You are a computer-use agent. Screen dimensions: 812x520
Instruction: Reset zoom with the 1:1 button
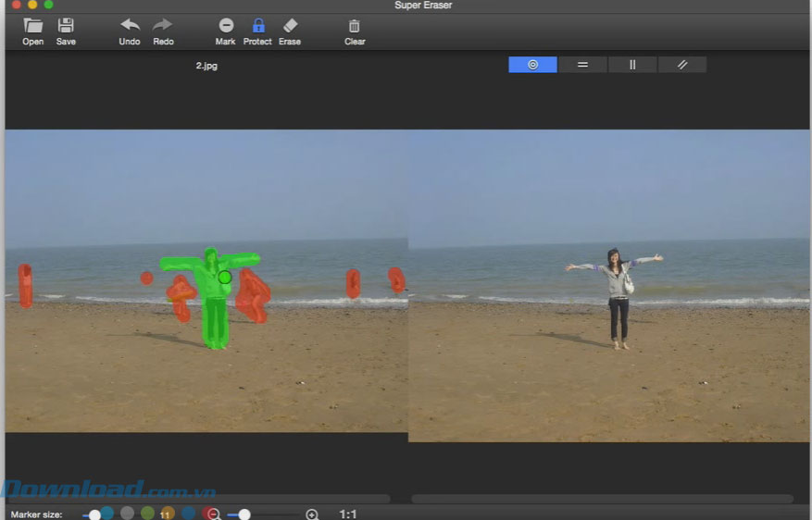(x=348, y=514)
